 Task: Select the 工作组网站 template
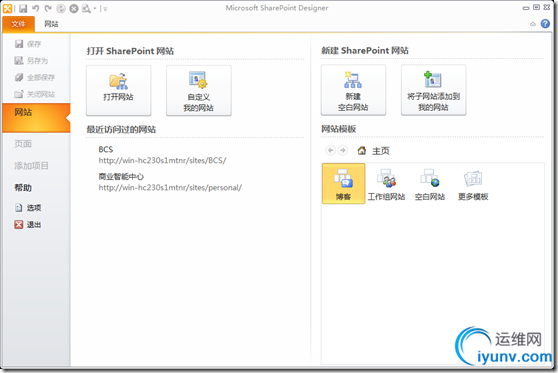[386, 184]
